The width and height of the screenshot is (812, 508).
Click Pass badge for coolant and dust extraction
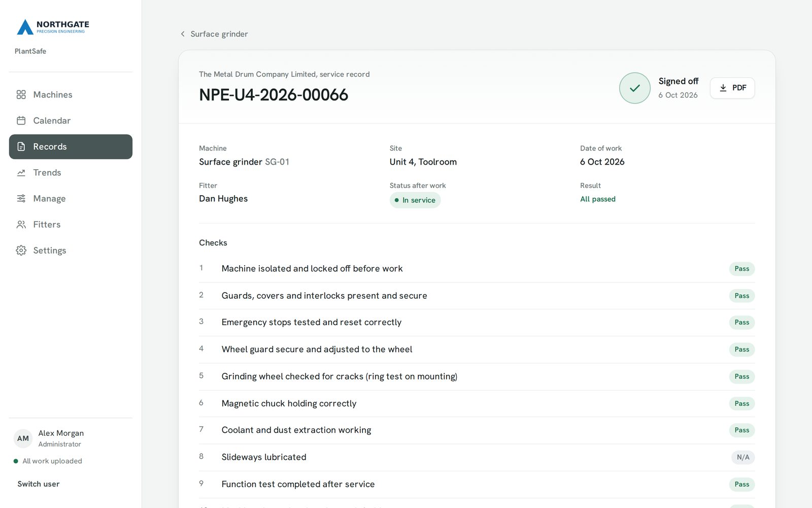pos(741,430)
